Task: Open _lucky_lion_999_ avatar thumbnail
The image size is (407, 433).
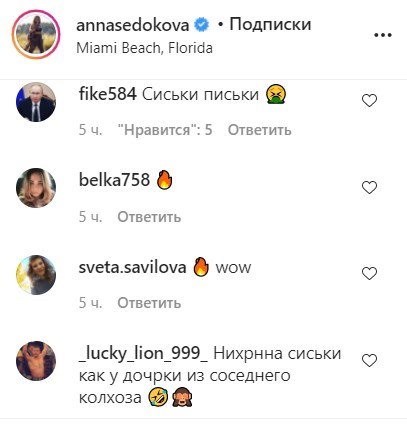Action: [x=36, y=361]
